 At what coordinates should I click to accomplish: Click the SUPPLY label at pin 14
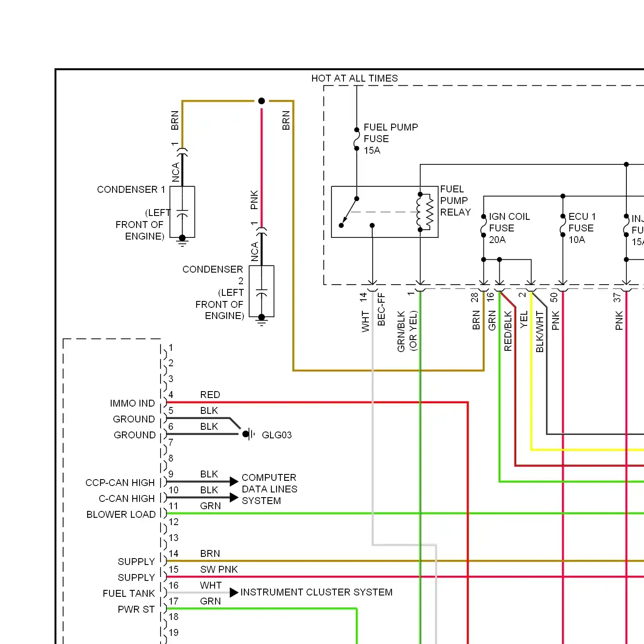point(136,562)
